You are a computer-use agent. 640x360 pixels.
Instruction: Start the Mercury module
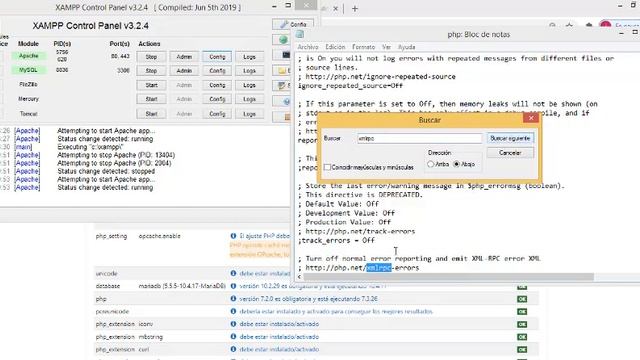[151, 99]
